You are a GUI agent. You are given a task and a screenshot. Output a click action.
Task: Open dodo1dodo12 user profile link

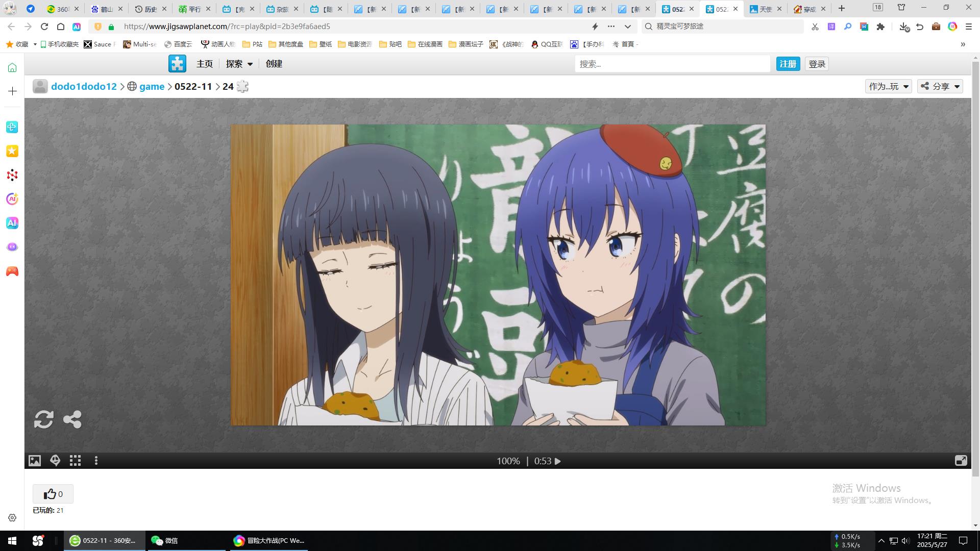[x=84, y=87]
